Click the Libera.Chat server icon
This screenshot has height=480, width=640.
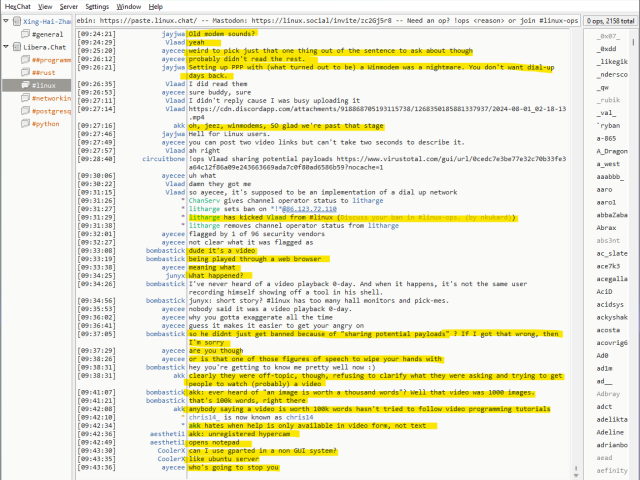pyautogui.click(x=15, y=47)
